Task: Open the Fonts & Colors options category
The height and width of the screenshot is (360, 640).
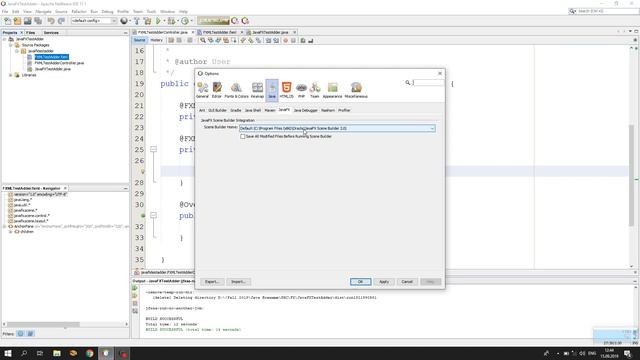Action: point(236,90)
